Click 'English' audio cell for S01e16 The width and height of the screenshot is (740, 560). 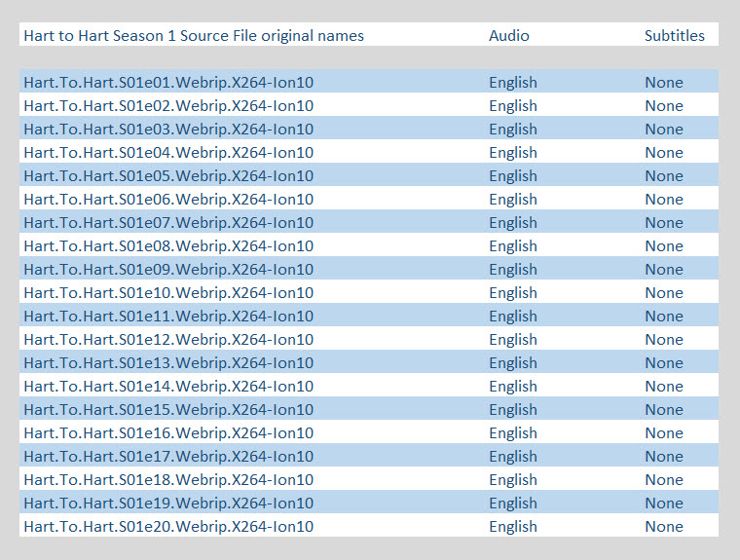click(x=513, y=433)
